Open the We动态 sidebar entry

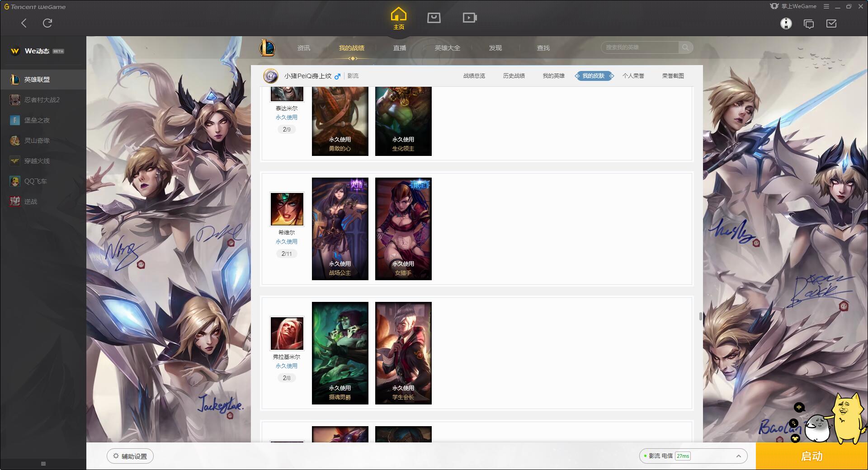coord(43,51)
